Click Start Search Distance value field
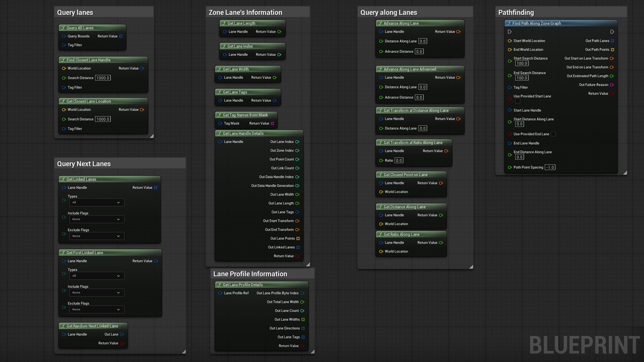Screen dimensions: 644x362 pos(522,63)
